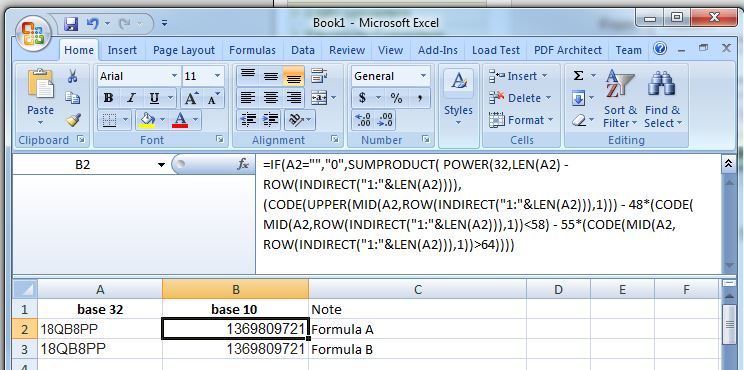Increase decimal places
Viewport: 744px width, 370px height.
(x=363, y=120)
